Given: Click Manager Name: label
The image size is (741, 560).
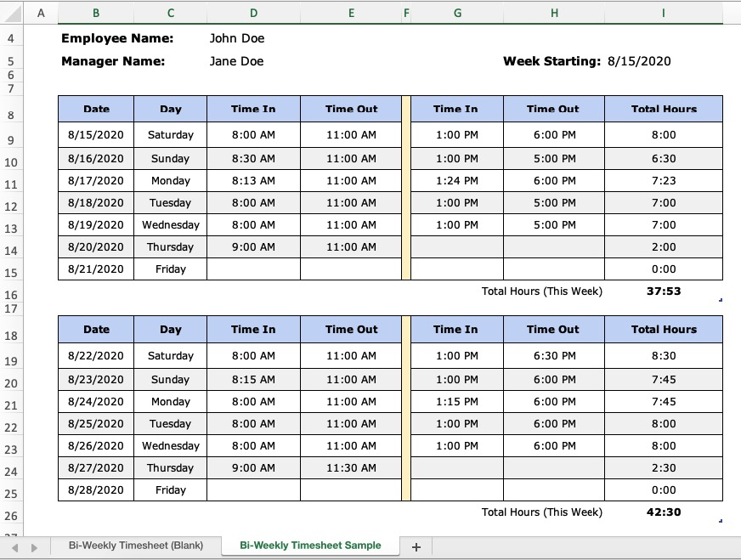Looking at the screenshot, I should pos(113,61).
